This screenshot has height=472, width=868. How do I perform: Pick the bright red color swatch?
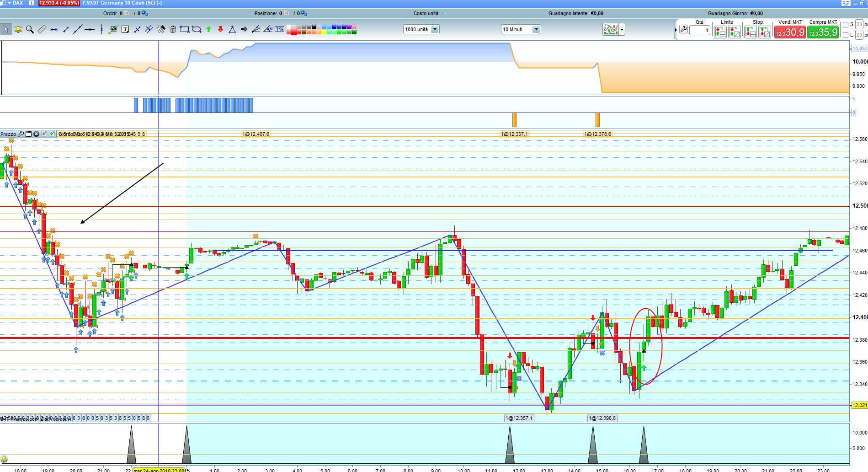(x=293, y=32)
